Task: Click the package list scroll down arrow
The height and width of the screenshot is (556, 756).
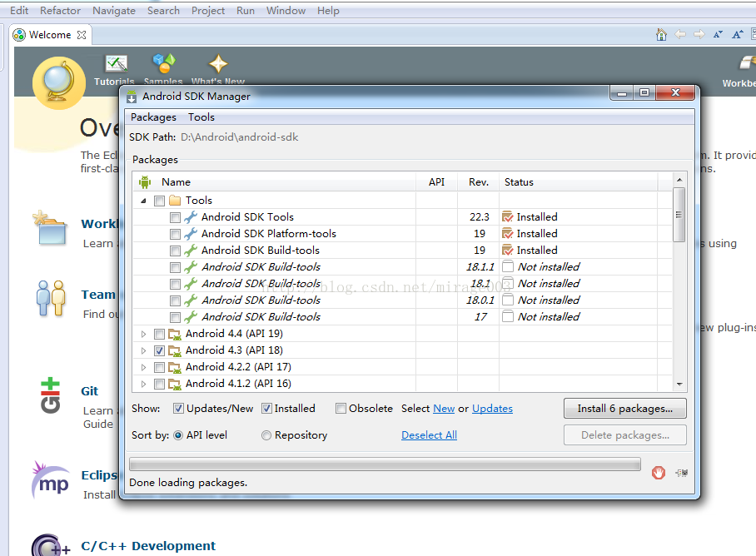Action: tap(679, 384)
